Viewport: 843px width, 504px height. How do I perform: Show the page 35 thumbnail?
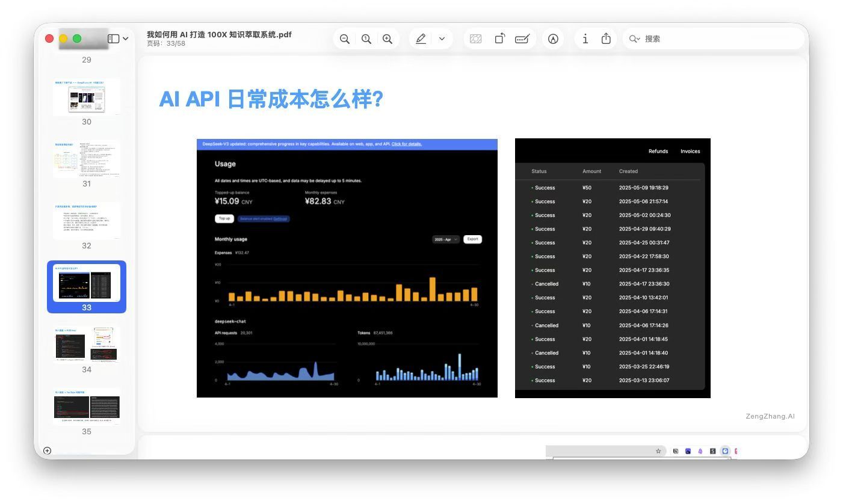click(87, 407)
